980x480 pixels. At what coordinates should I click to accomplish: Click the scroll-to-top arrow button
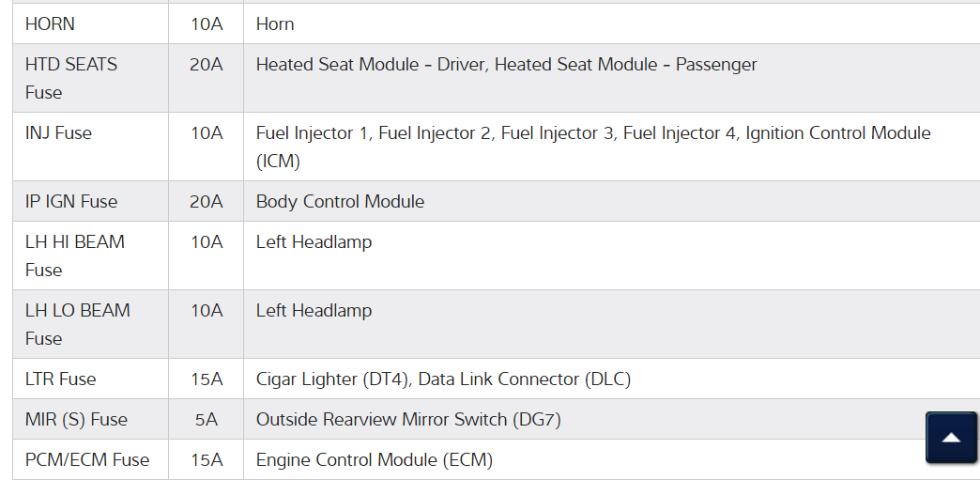click(x=951, y=437)
